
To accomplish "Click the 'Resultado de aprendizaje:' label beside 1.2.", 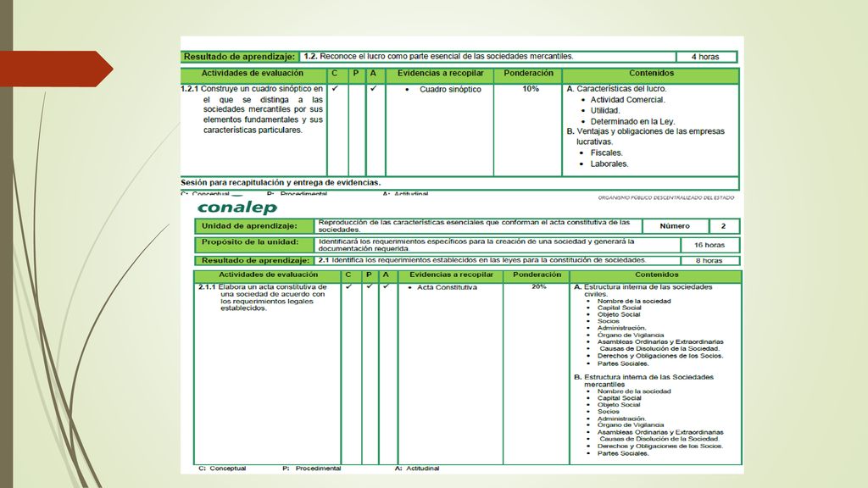I will click(x=239, y=57).
